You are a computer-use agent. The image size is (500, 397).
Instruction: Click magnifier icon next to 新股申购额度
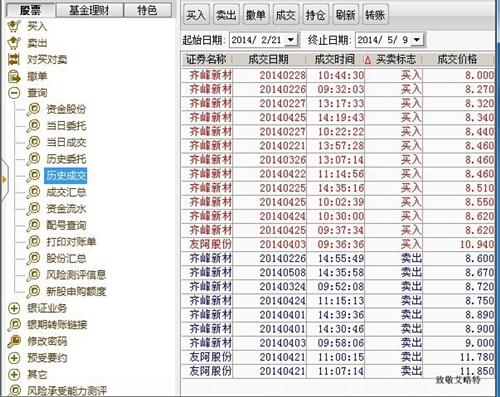[33, 291]
